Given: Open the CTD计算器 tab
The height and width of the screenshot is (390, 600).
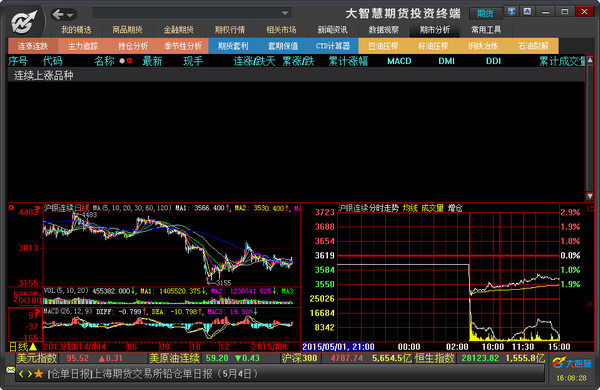Looking at the screenshot, I should [x=333, y=46].
